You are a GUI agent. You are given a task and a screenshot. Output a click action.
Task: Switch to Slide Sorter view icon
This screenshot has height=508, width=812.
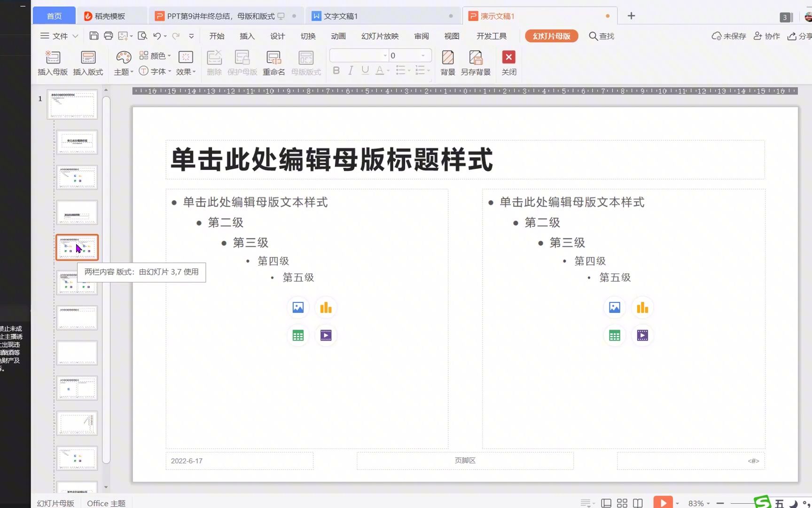[x=622, y=503]
